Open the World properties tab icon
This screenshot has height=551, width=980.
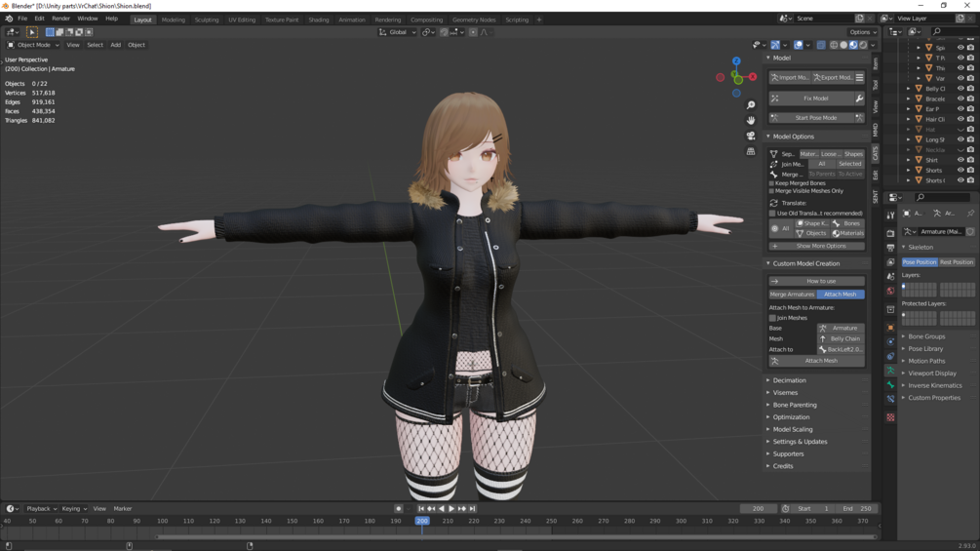tap(890, 291)
